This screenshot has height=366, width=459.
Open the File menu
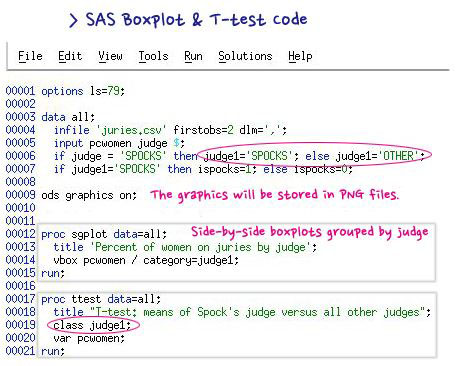[x=30, y=56]
